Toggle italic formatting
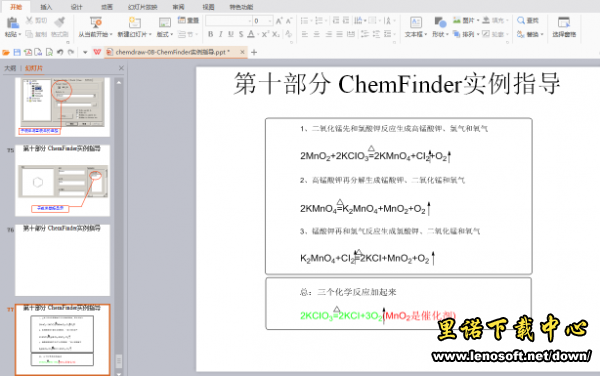This screenshot has width=600, height=376. (x=221, y=34)
